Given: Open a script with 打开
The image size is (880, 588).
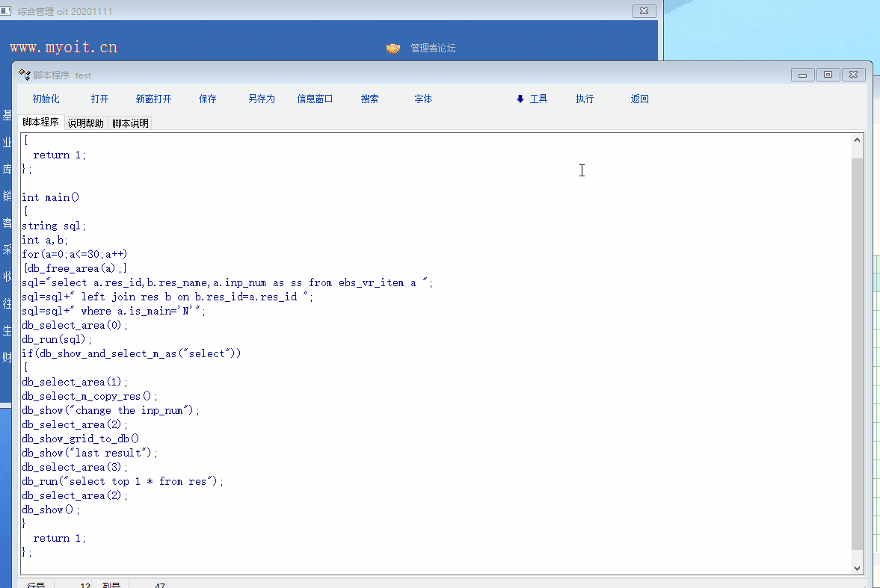Looking at the screenshot, I should coord(99,99).
